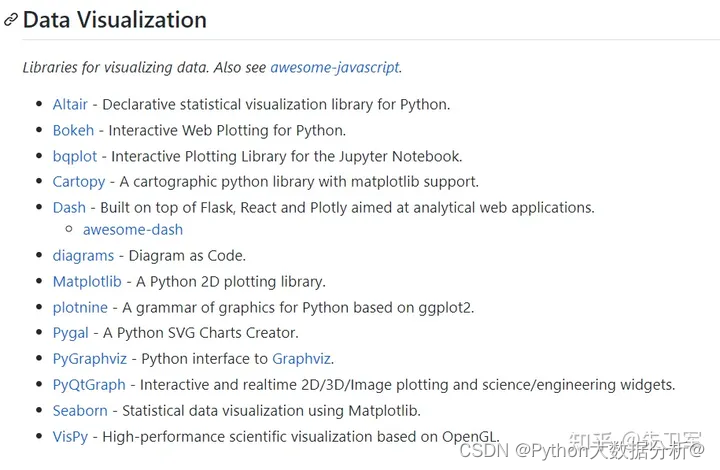Open the bqplot link
Viewport: 720px width, 470px height.
pos(75,157)
